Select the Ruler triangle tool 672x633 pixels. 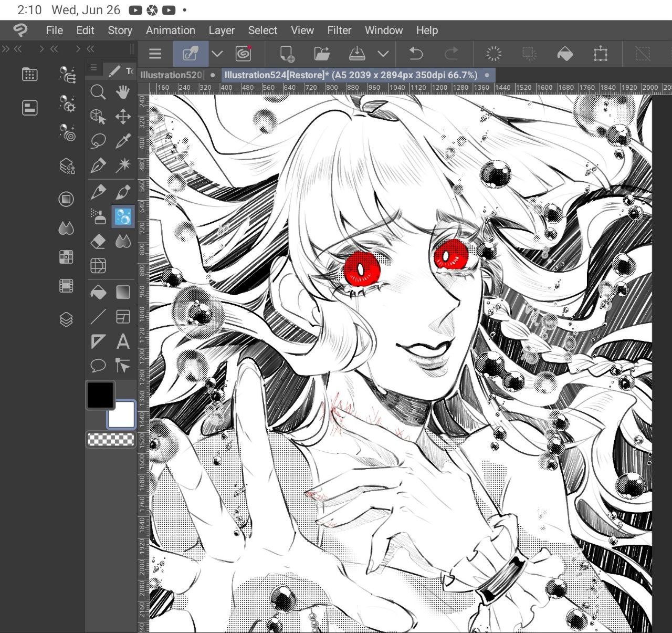tap(98, 341)
